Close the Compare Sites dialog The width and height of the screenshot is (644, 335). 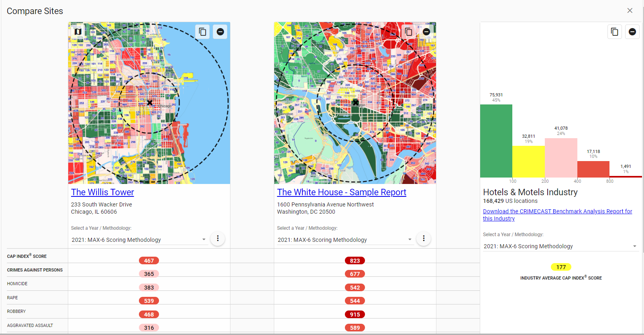pos(630,11)
